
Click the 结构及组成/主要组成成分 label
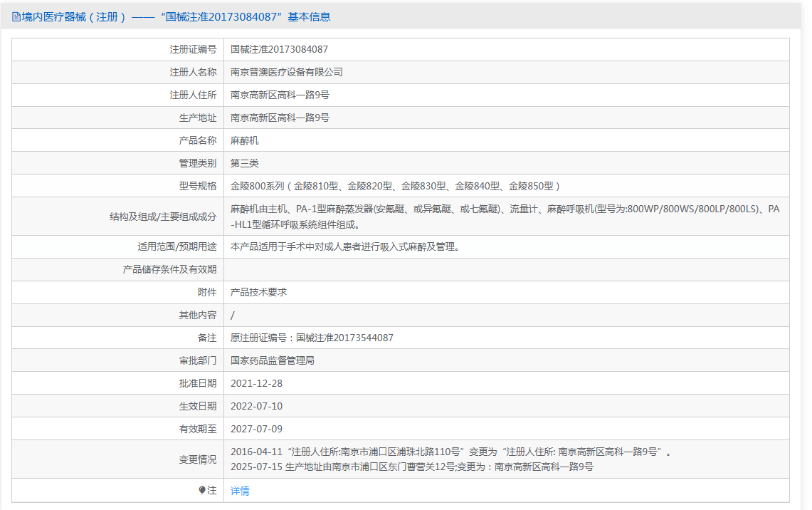coord(163,217)
